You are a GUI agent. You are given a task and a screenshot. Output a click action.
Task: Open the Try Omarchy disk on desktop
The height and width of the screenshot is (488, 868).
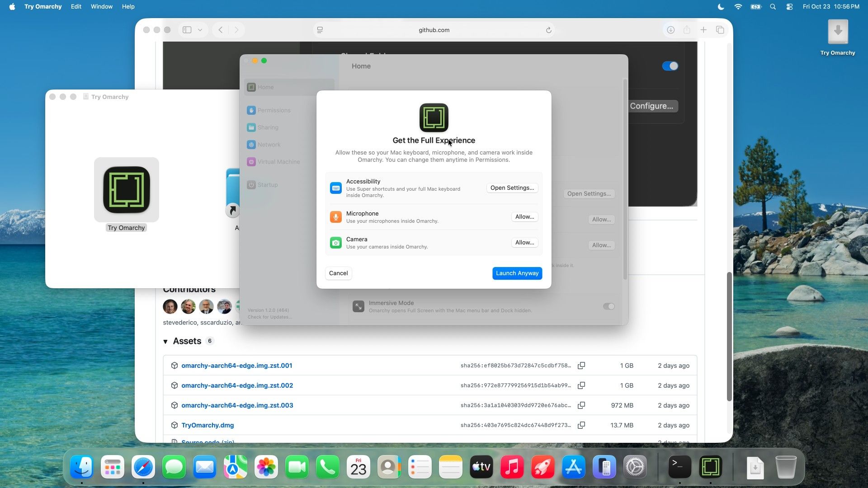click(x=838, y=32)
